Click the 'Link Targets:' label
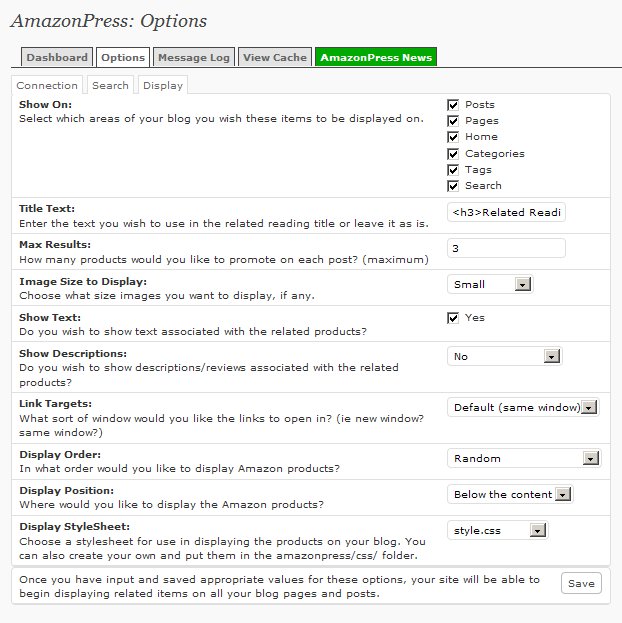622x623 pixels. [x=55, y=404]
